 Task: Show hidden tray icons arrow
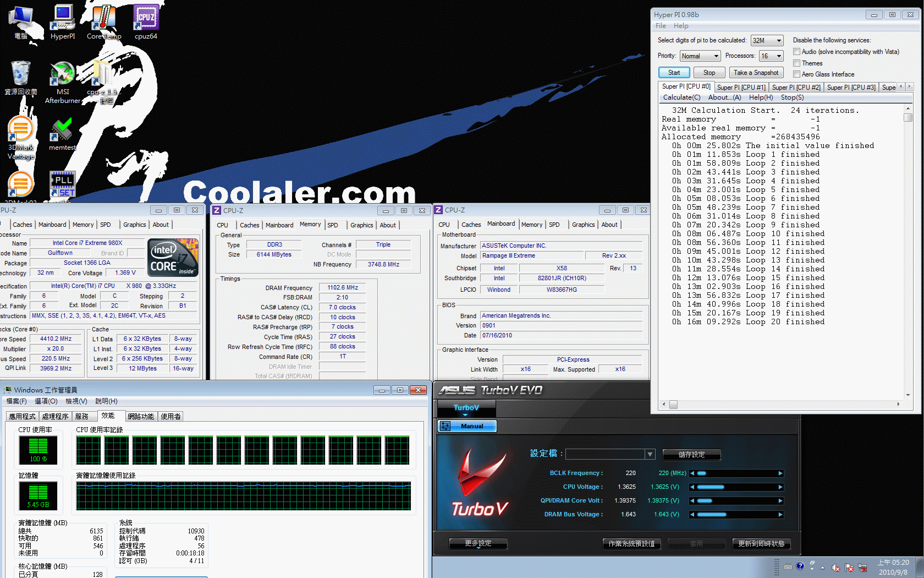click(x=823, y=568)
